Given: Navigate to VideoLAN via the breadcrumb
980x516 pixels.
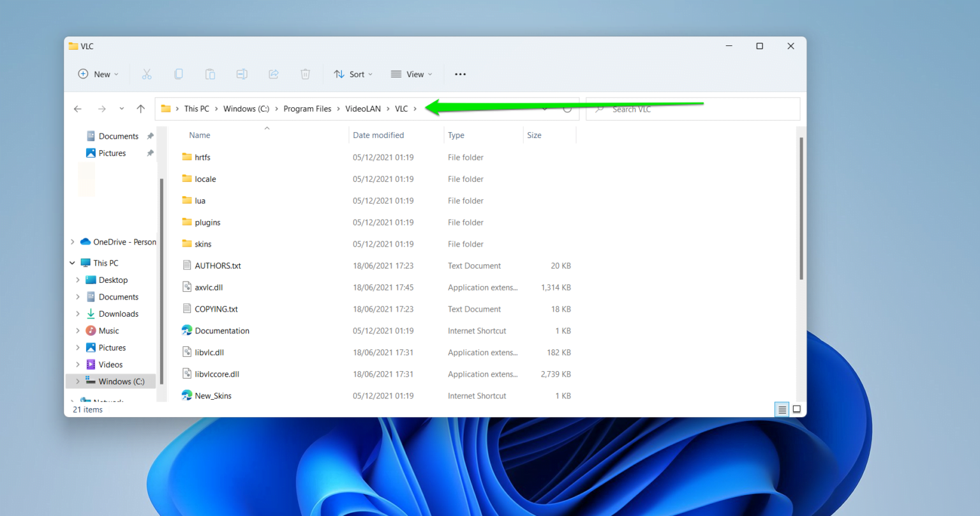Looking at the screenshot, I should [x=362, y=109].
